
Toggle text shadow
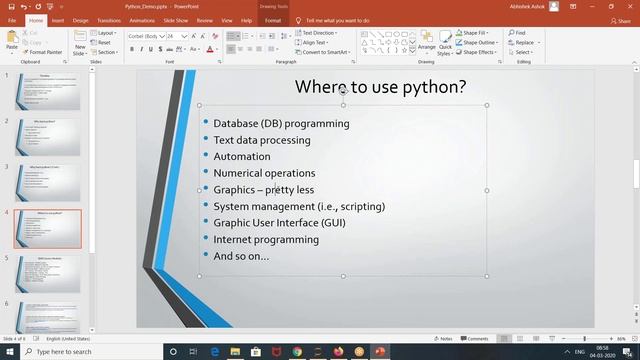coord(160,49)
